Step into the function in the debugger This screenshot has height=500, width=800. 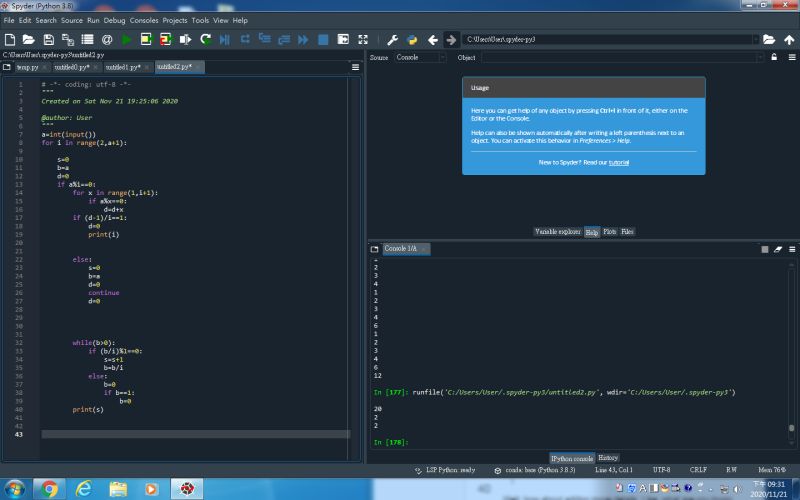(264, 39)
